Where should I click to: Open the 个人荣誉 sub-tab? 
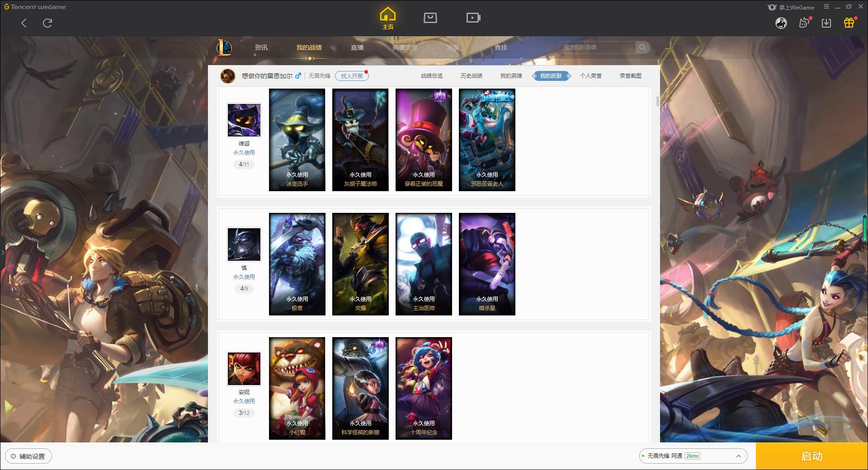tap(591, 76)
